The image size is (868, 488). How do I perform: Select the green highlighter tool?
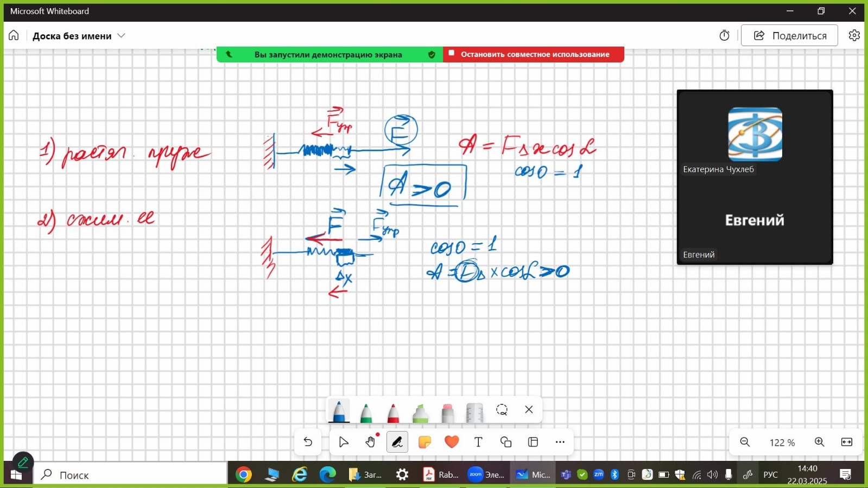click(x=420, y=413)
